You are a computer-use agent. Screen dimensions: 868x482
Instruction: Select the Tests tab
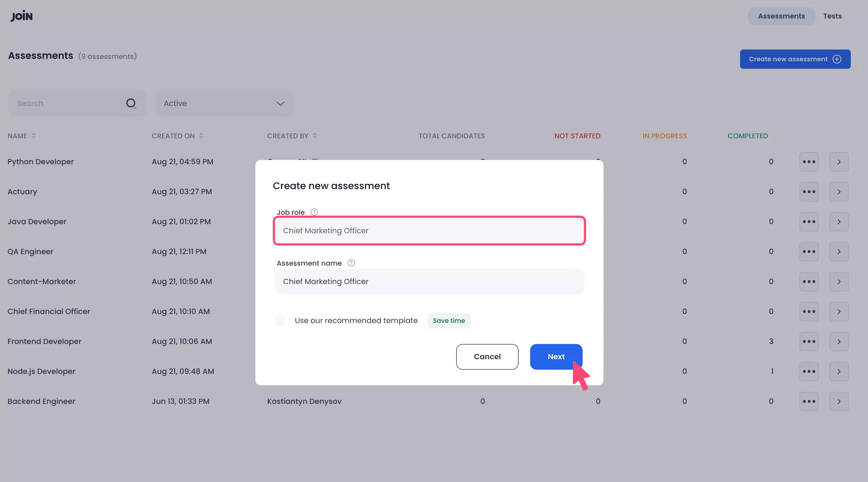pyautogui.click(x=832, y=16)
